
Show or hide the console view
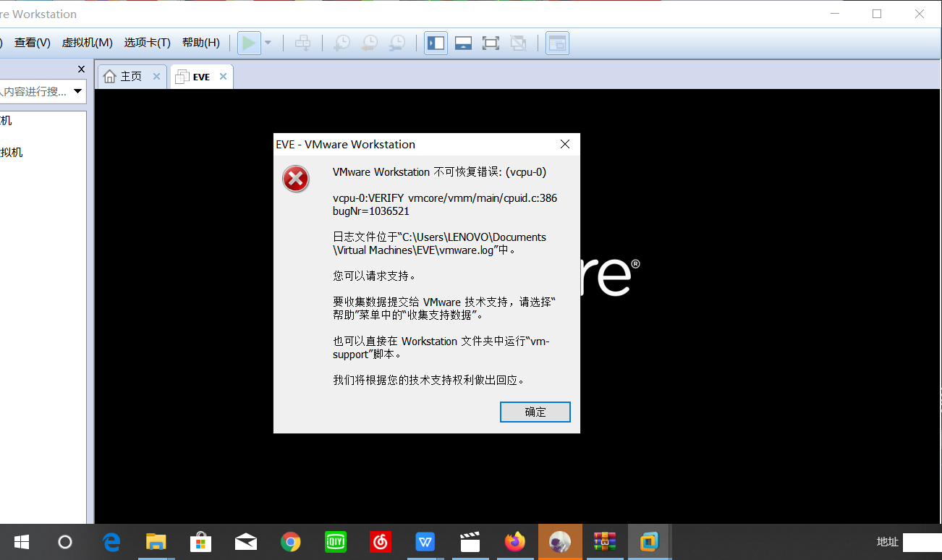click(x=463, y=43)
